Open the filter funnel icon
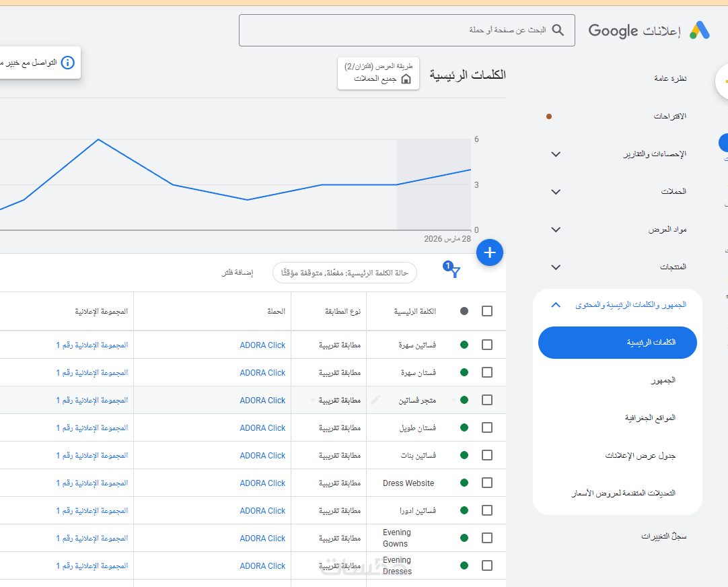Image resolution: width=728 pixels, height=587 pixels. [455, 272]
